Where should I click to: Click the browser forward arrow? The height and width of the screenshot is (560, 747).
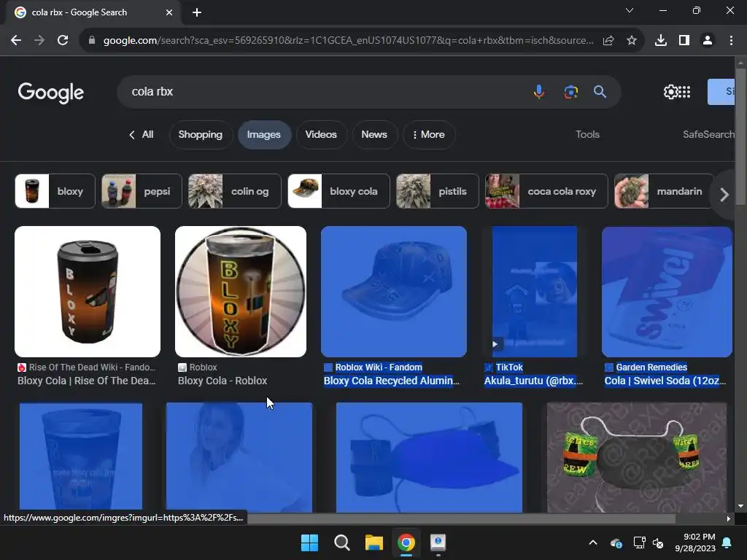(x=39, y=41)
